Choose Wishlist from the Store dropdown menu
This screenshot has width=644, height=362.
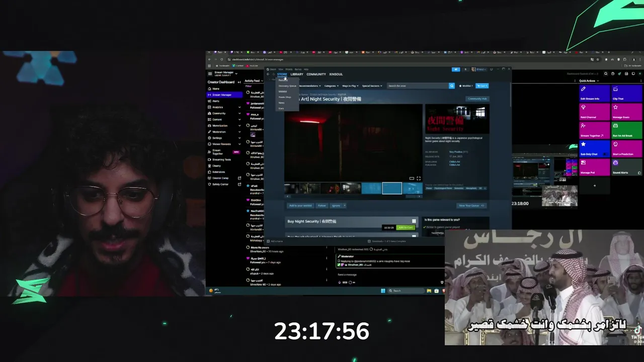pos(283,92)
